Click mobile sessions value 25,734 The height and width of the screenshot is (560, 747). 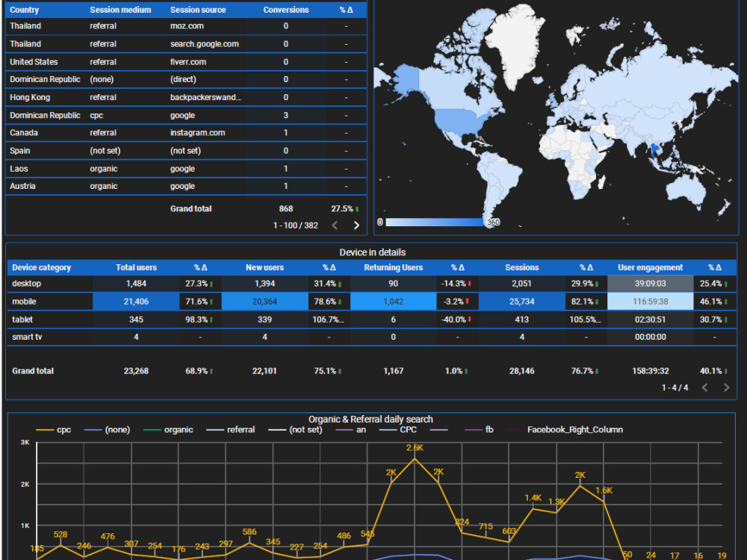pyautogui.click(x=522, y=302)
